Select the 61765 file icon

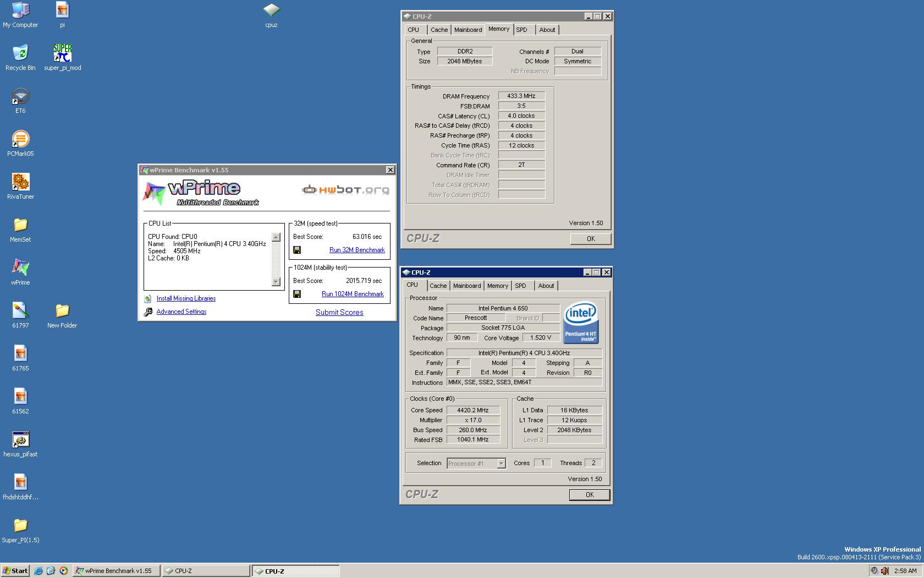click(x=20, y=358)
